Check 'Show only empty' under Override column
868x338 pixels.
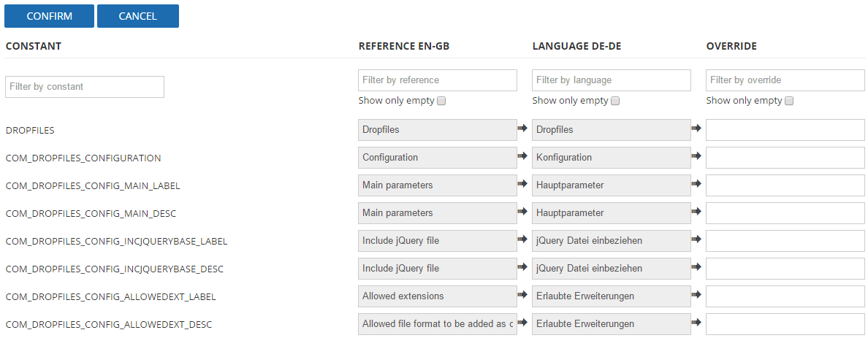coord(789,101)
